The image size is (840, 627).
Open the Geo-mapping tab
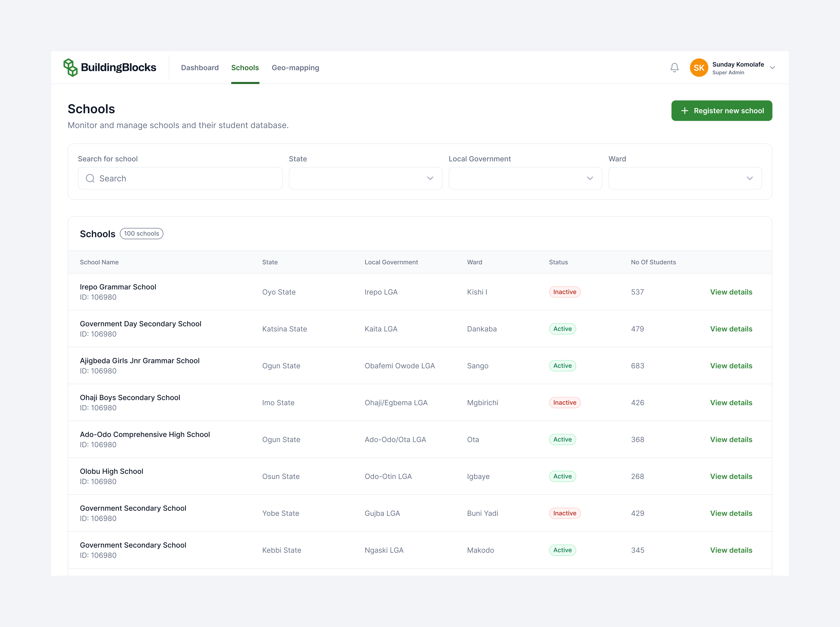point(295,68)
